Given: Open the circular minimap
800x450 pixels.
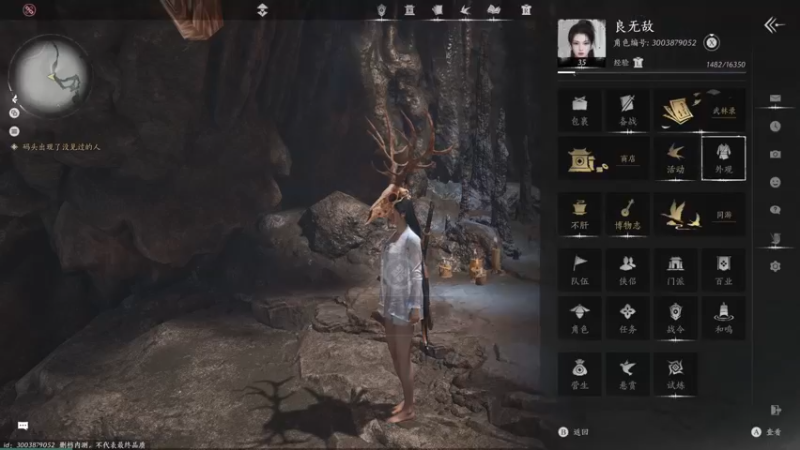Looking at the screenshot, I should click(x=50, y=76).
